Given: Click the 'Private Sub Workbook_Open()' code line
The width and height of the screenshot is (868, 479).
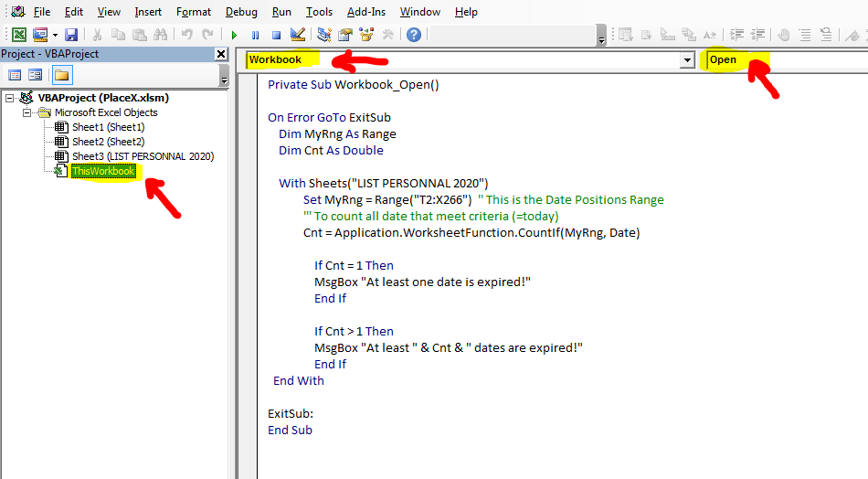Looking at the screenshot, I should [x=354, y=85].
